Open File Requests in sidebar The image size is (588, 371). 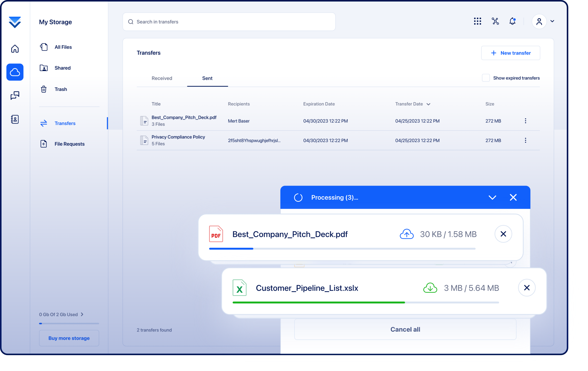pos(69,144)
